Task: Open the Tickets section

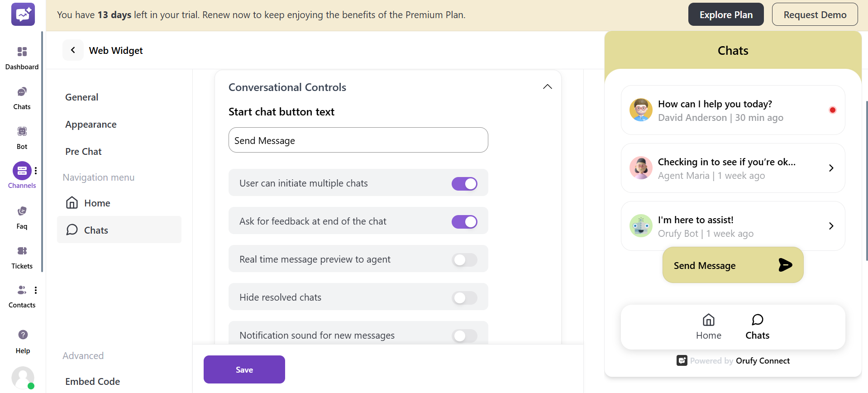Action: point(22,255)
